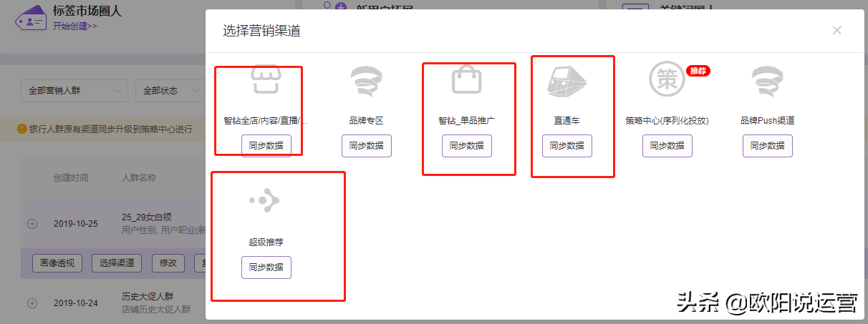This screenshot has height=324, width=868.
Task: Click the 推荐 red badge
Action: point(698,70)
